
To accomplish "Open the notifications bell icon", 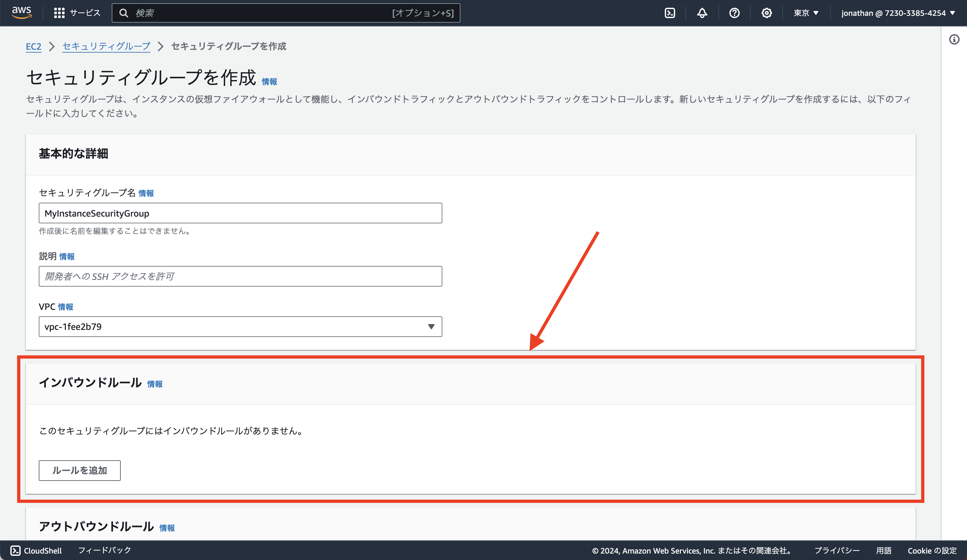I will [x=702, y=13].
